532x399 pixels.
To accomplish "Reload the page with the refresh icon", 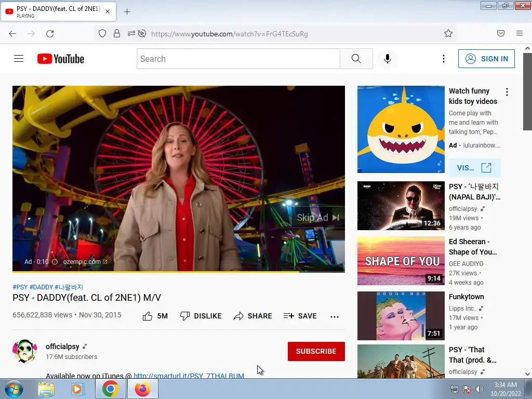I will (50, 34).
